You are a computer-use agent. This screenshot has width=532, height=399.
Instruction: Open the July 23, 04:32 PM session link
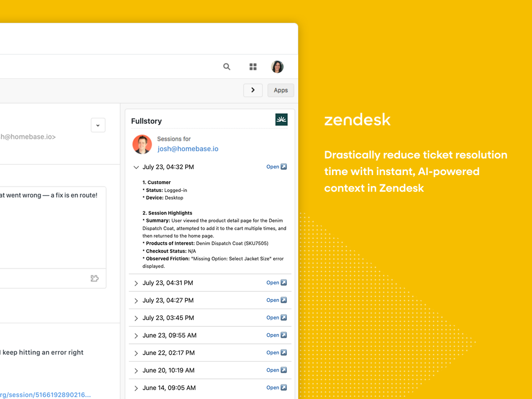pos(273,167)
